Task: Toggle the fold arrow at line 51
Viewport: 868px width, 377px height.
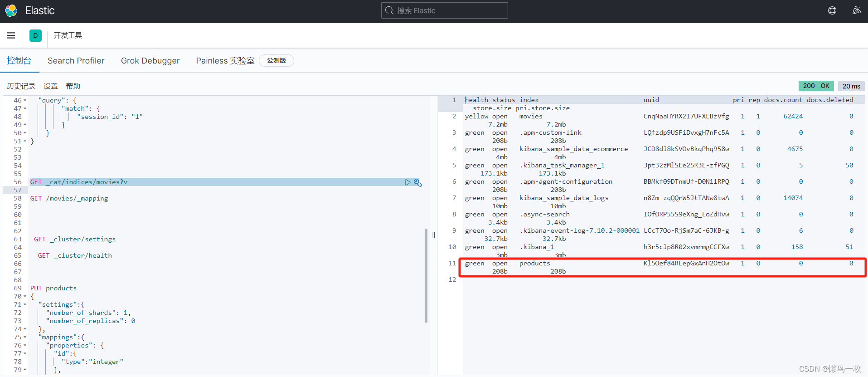Action: (x=25, y=141)
